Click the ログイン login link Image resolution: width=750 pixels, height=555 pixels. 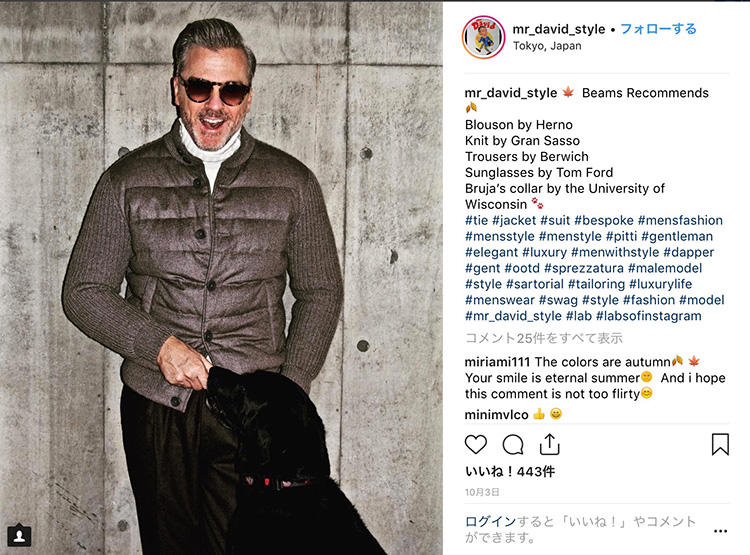(x=490, y=522)
